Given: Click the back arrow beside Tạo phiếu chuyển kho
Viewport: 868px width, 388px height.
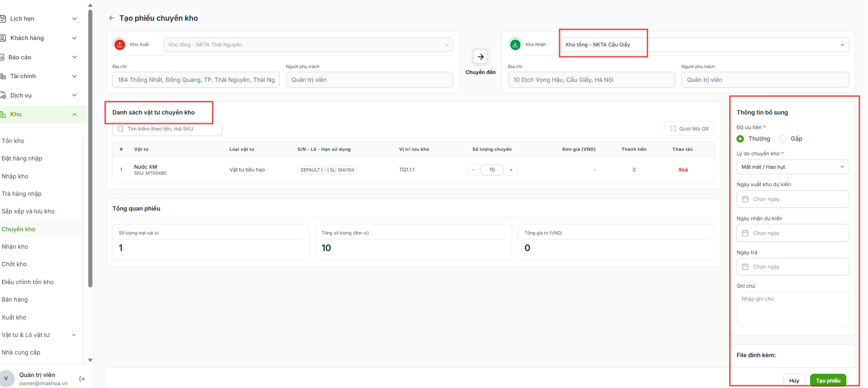Looking at the screenshot, I should coord(111,18).
